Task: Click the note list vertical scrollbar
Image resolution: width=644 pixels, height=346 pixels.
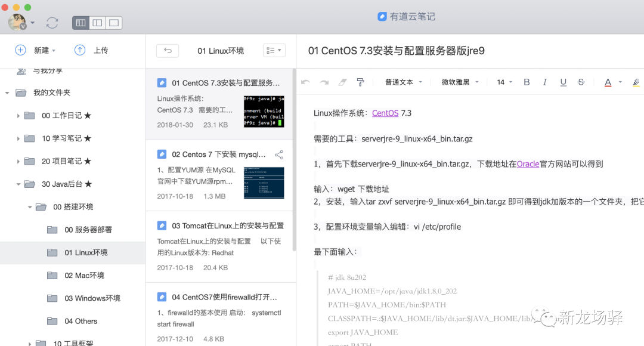Action: (294, 160)
